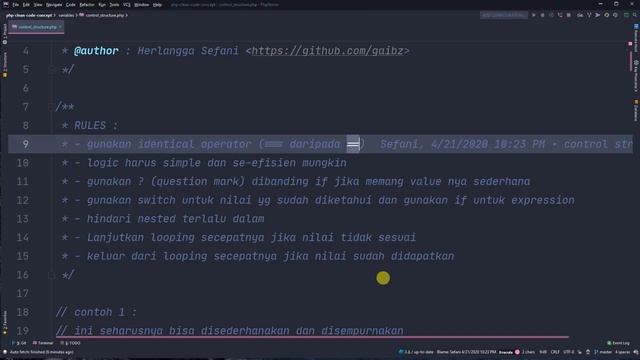The image size is (640, 360).
Task: Open the Code menu
Action: point(71,4)
